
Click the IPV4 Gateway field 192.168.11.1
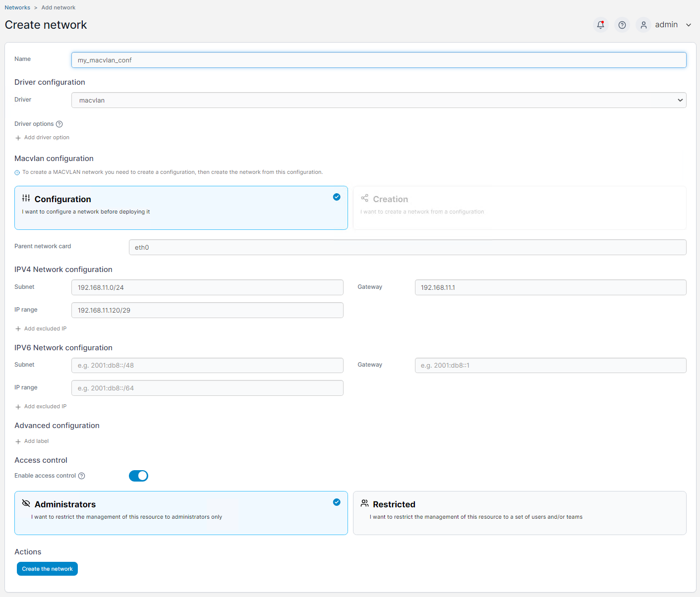coord(550,287)
